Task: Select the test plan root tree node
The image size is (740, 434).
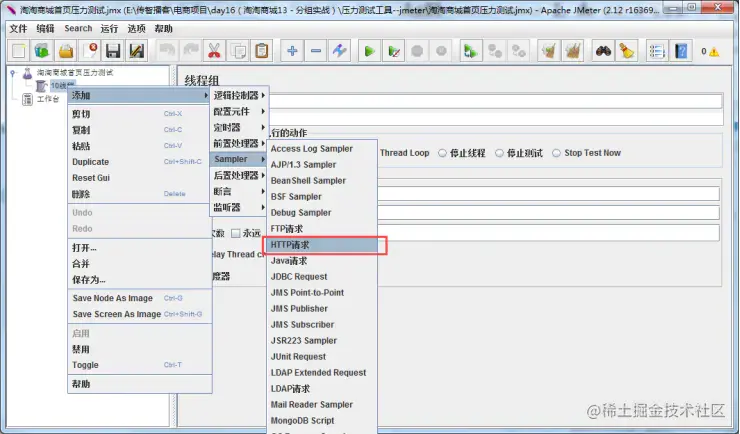Action: click(x=75, y=73)
